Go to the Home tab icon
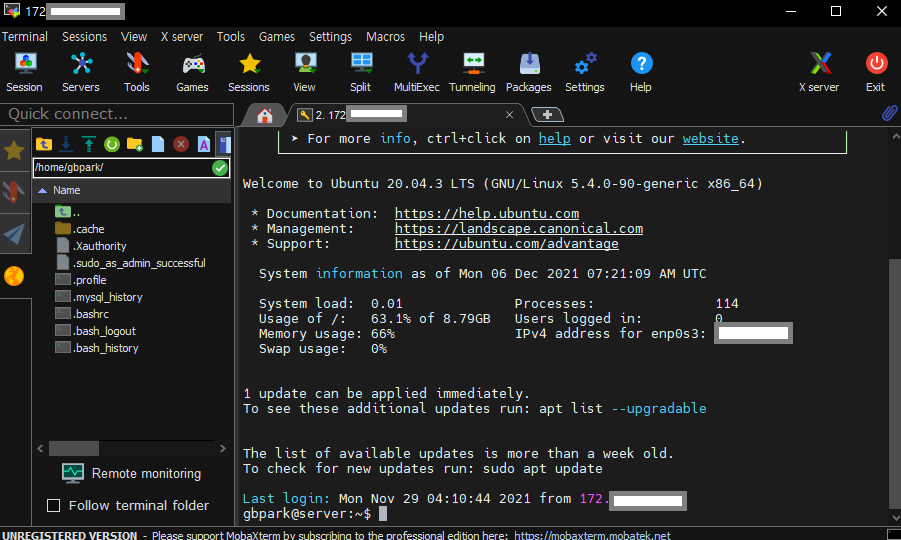 tap(265, 115)
